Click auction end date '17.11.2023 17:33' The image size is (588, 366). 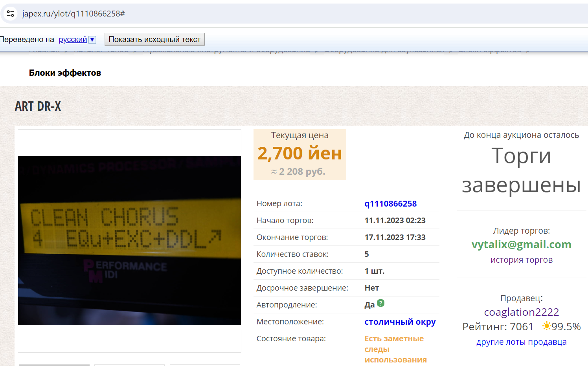(395, 237)
